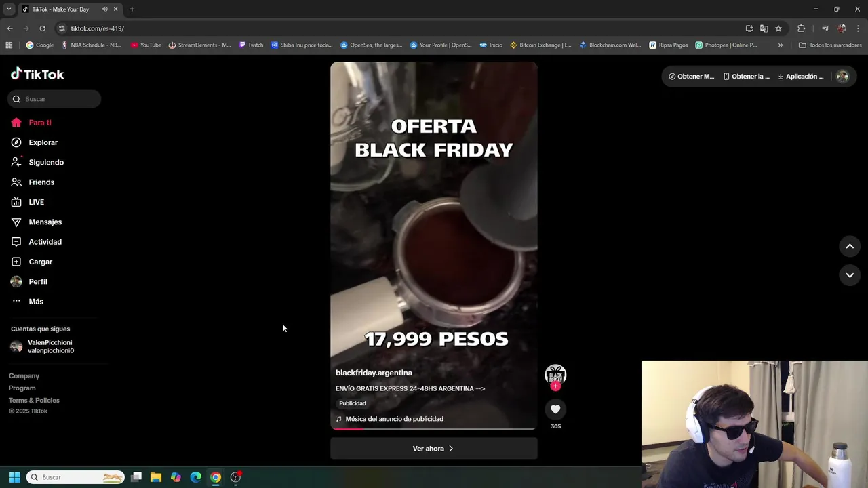This screenshot has width=868, height=488.
Task: Open the Bitcoin Exchange bookmark
Action: [x=540, y=45]
